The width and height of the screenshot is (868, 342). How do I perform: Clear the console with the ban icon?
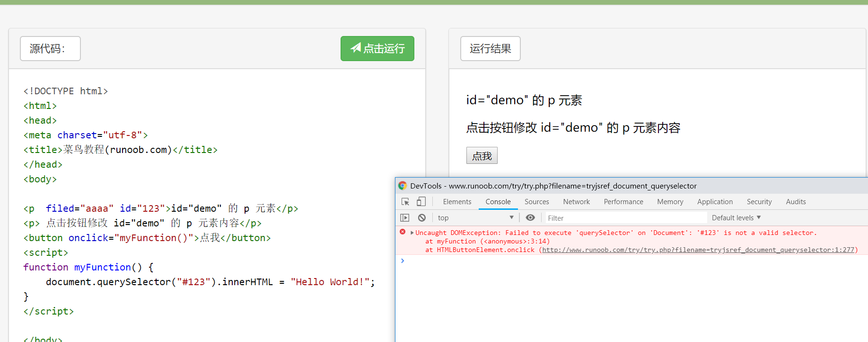(x=422, y=218)
